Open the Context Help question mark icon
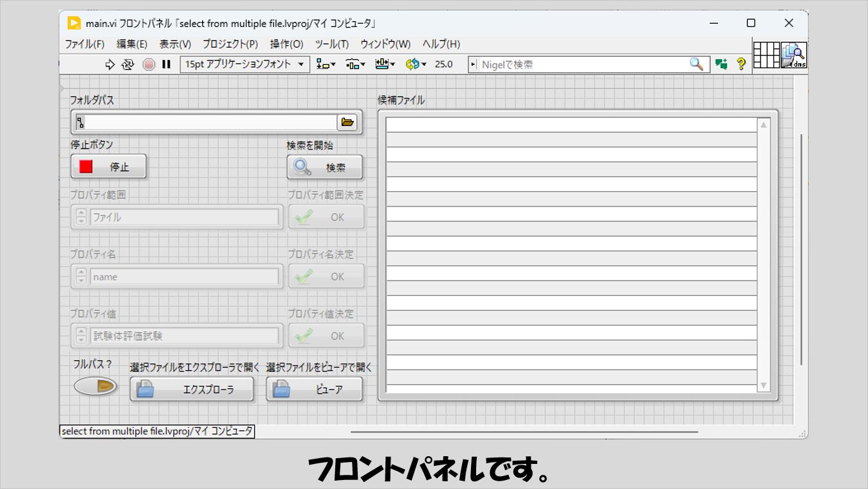Viewport: 868px width, 489px height. tap(741, 64)
